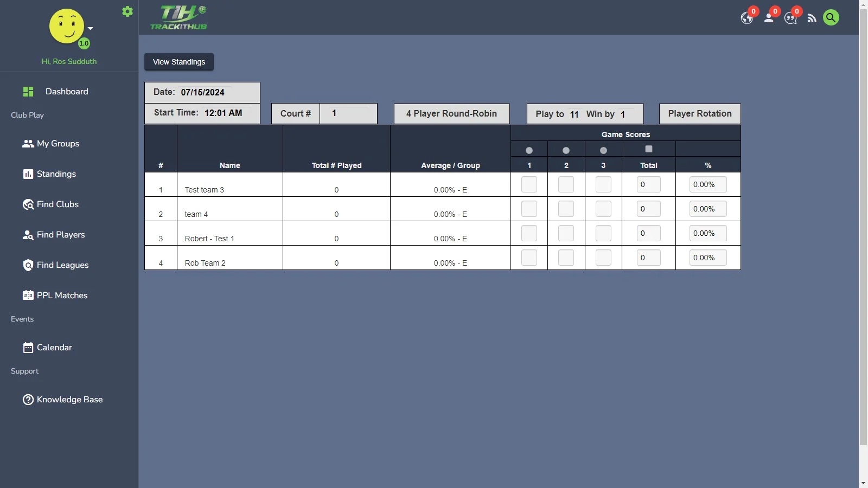Click the Knowledge Base question mark icon
The height and width of the screenshot is (488, 868).
coord(28,400)
